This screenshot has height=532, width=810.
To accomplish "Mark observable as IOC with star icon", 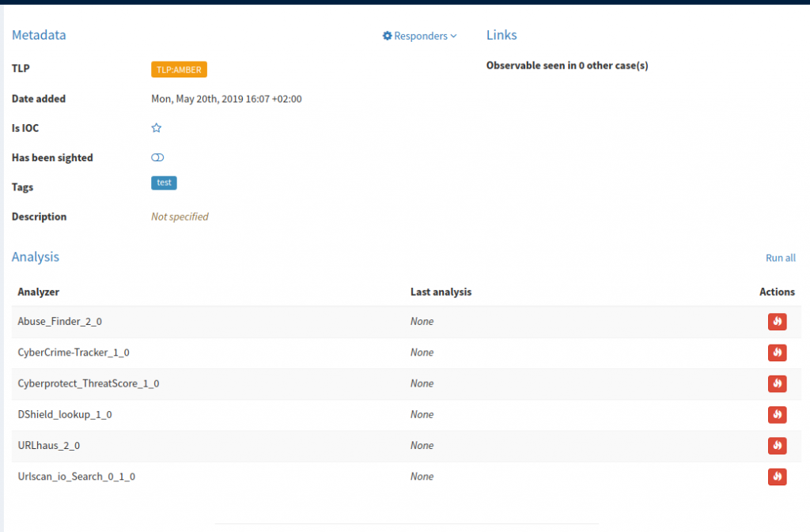I will click(157, 128).
